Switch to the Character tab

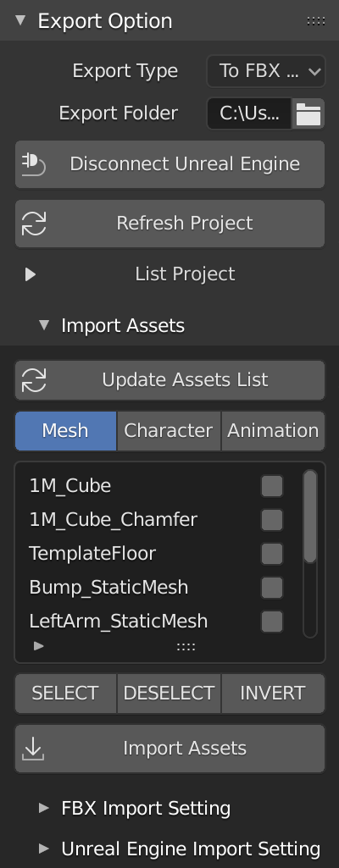tap(169, 431)
